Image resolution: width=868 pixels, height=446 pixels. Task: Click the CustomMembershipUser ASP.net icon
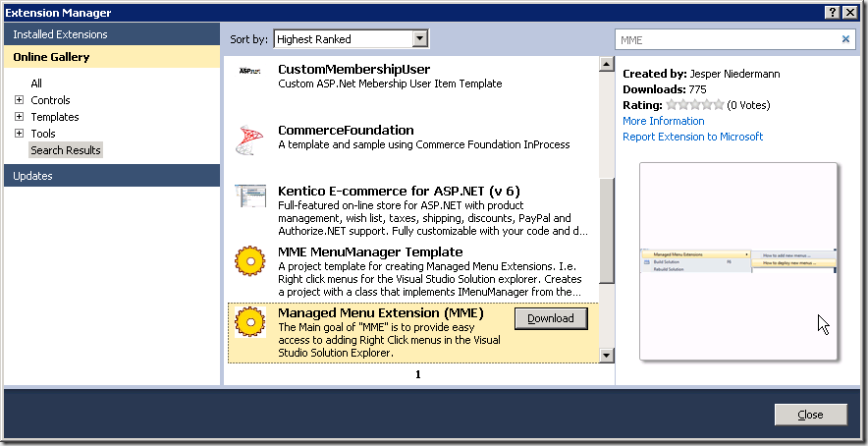249,71
